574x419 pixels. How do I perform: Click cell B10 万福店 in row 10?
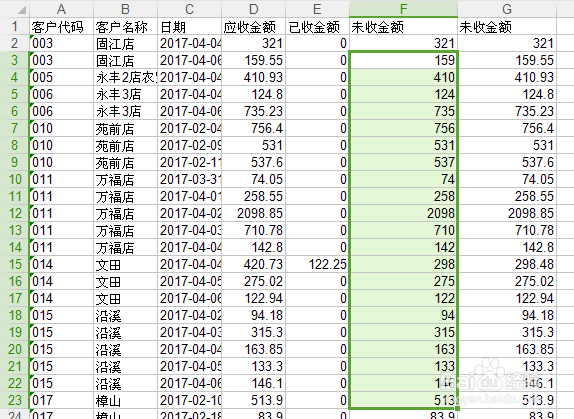tap(126, 179)
